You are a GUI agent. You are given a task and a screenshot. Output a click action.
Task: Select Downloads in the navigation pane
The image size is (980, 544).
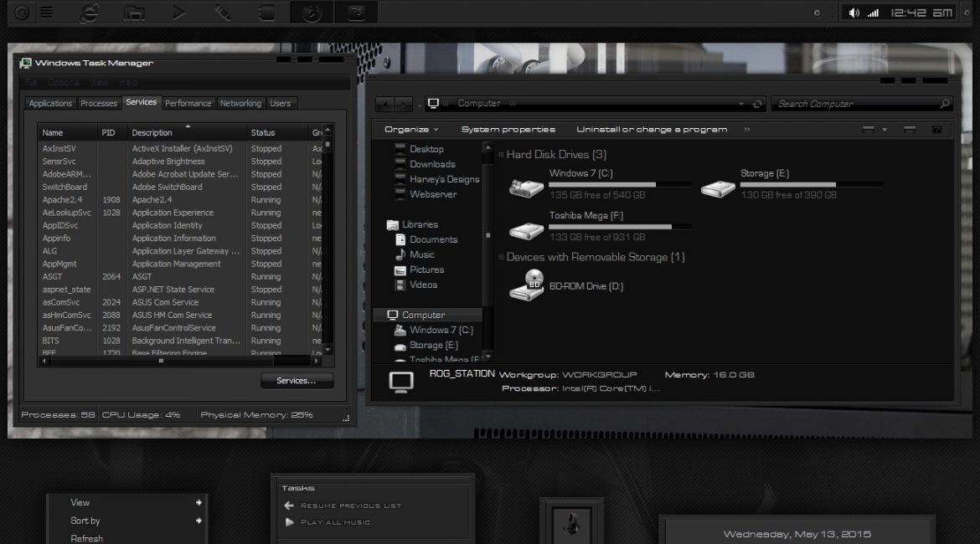pyautogui.click(x=432, y=164)
